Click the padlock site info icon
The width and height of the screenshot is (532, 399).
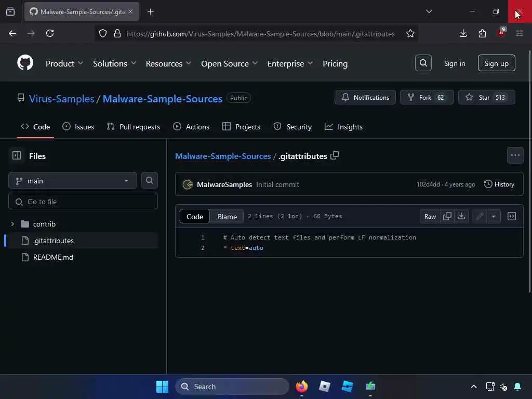[x=117, y=33]
